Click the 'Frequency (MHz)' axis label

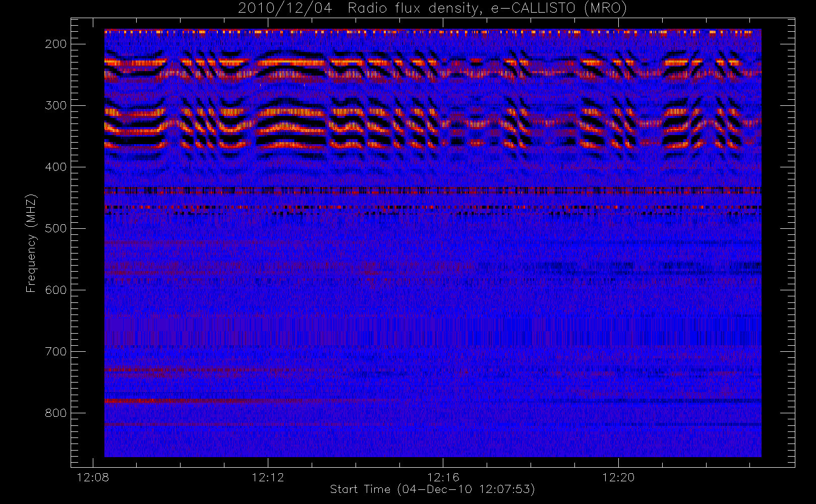(31, 243)
